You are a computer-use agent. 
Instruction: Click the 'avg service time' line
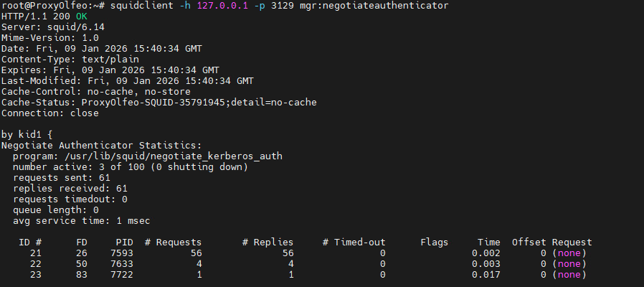(81, 221)
